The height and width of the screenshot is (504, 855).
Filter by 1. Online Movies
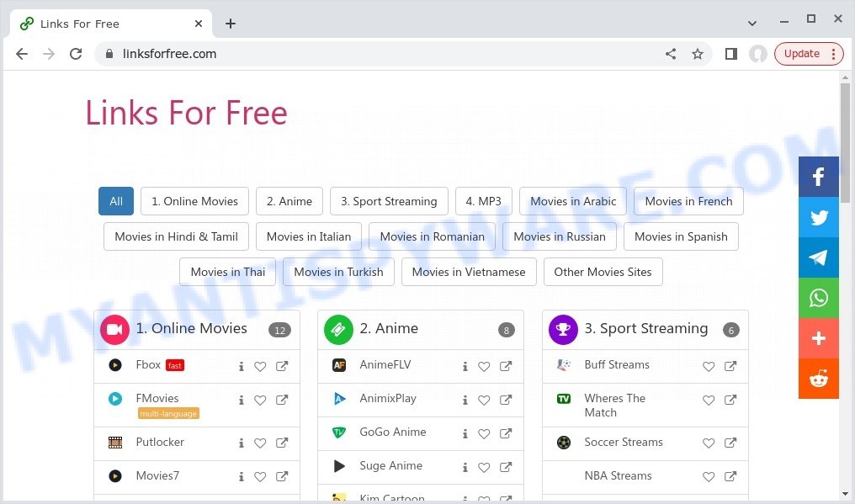click(194, 201)
